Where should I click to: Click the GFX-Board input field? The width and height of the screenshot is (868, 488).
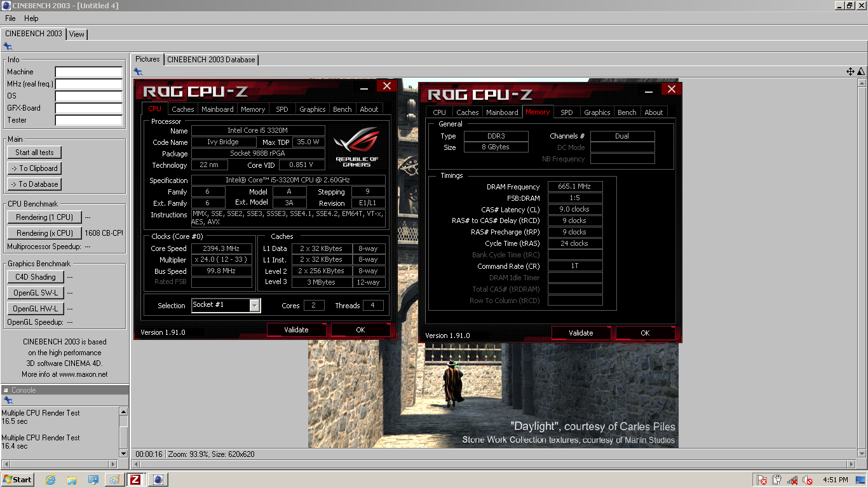[x=88, y=108]
